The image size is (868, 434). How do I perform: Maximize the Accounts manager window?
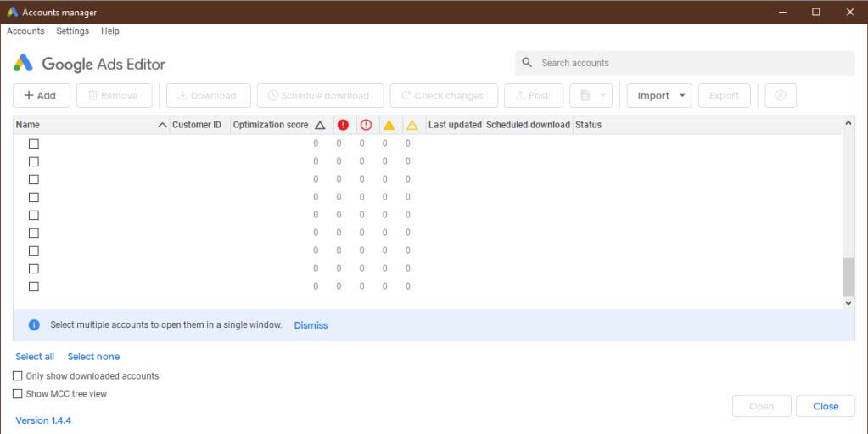click(x=816, y=12)
